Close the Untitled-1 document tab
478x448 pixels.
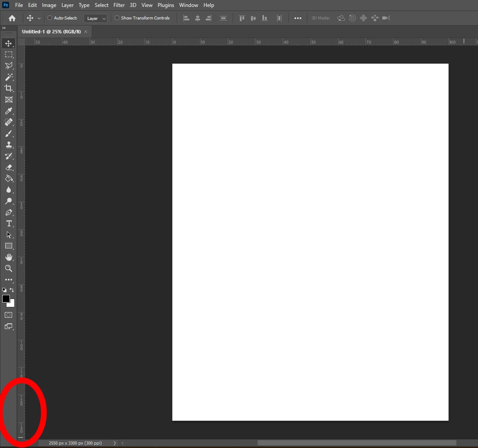pyautogui.click(x=86, y=32)
